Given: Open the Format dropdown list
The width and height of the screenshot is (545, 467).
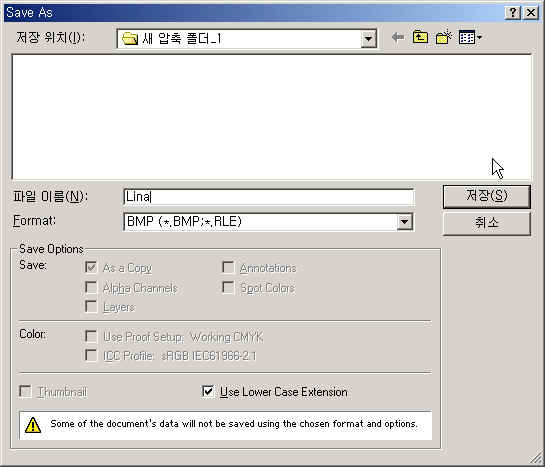Looking at the screenshot, I should tap(404, 222).
